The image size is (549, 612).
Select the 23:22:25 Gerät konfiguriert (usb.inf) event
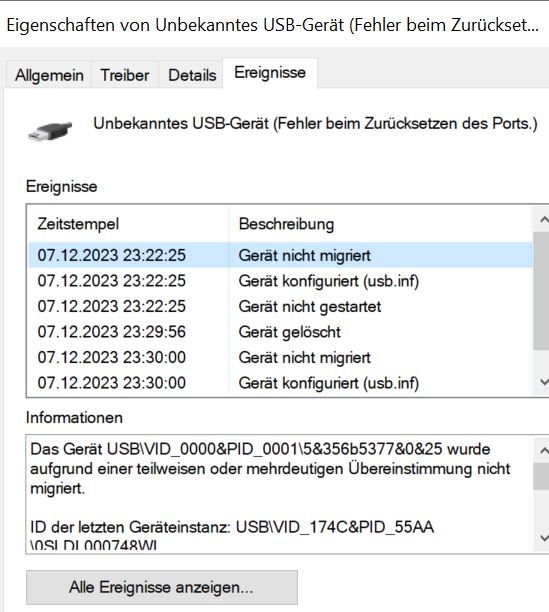click(x=280, y=281)
